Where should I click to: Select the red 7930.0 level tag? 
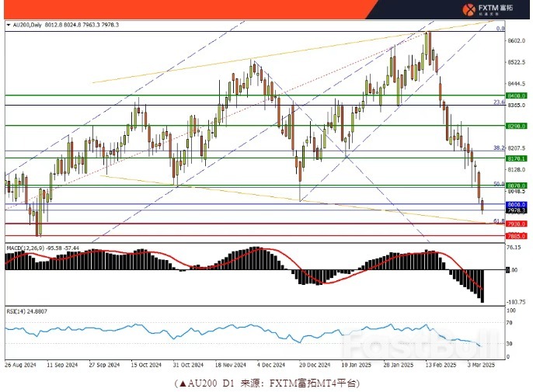pyautogui.click(x=496, y=224)
